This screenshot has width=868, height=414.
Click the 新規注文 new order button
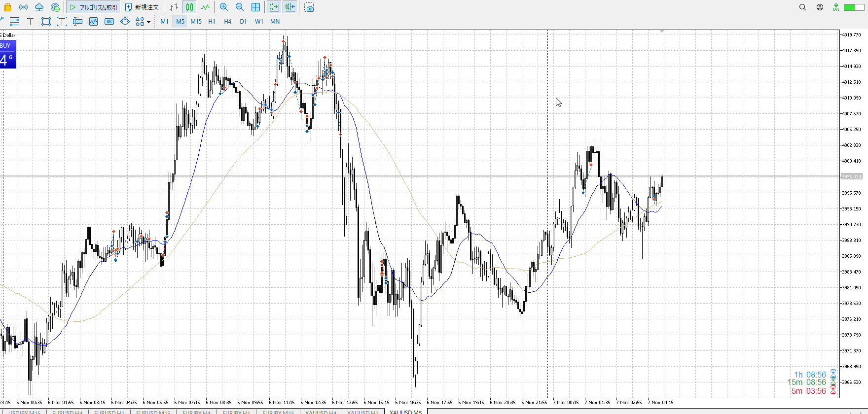pyautogui.click(x=142, y=7)
